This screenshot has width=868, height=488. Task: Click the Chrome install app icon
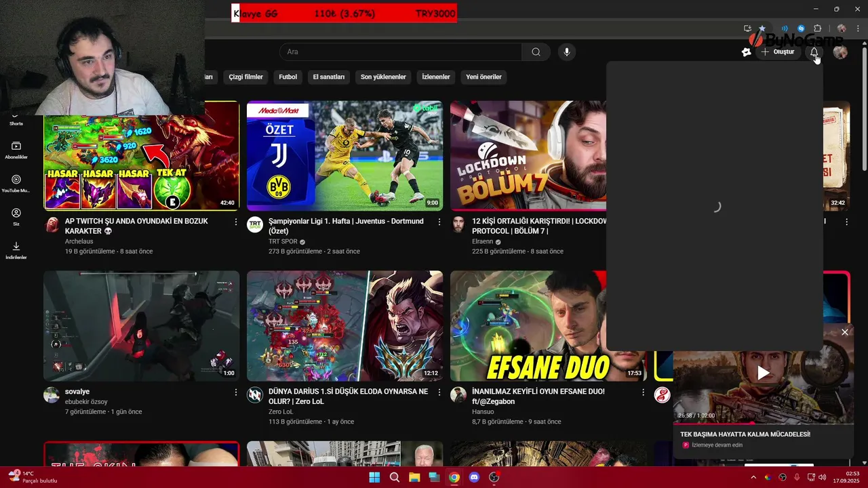(x=747, y=28)
